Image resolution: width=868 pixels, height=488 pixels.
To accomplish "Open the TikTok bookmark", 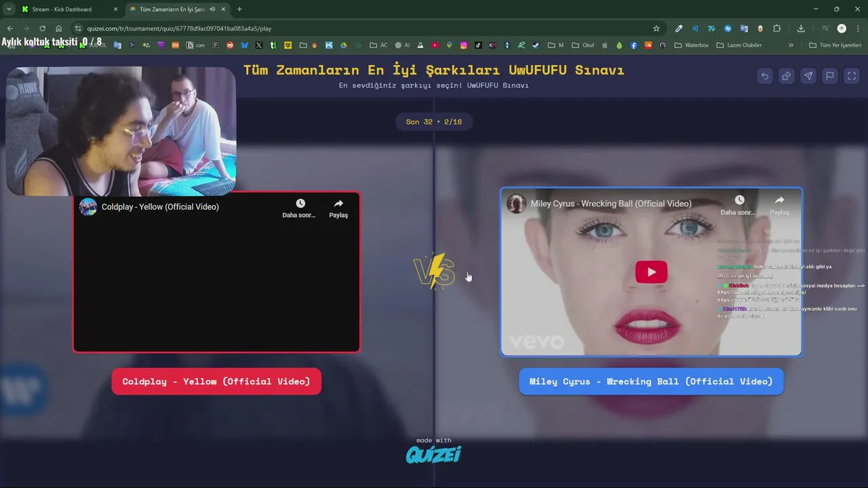I will (x=478, y=45).
